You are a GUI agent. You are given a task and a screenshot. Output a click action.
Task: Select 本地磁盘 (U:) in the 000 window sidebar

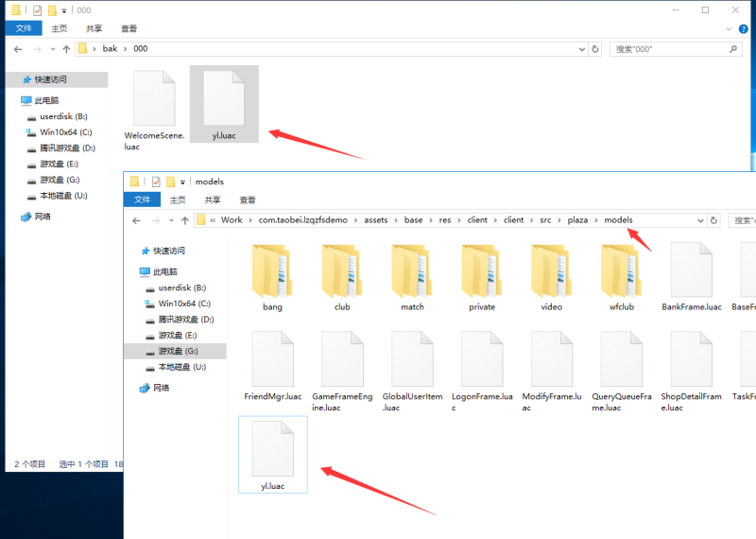point(63,196)
